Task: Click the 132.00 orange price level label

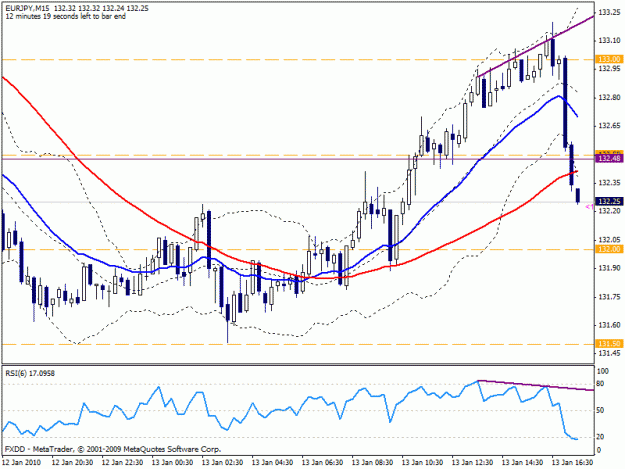Action: click(609, 249)
